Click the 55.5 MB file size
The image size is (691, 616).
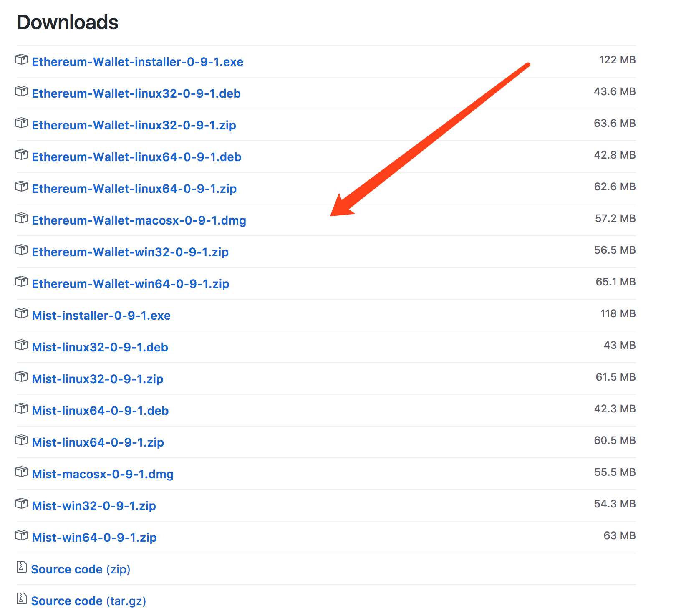(615, 472)
